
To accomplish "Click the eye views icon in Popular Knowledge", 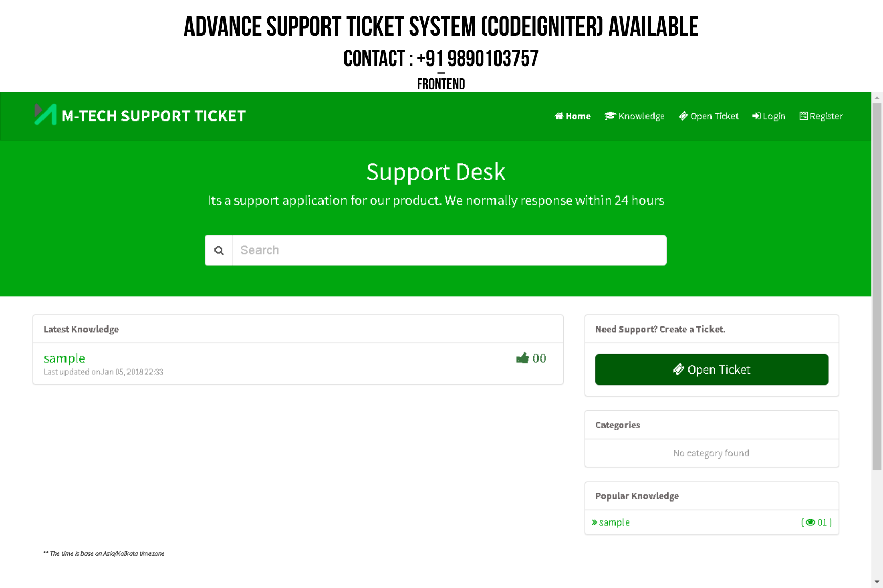I will 810,522.
